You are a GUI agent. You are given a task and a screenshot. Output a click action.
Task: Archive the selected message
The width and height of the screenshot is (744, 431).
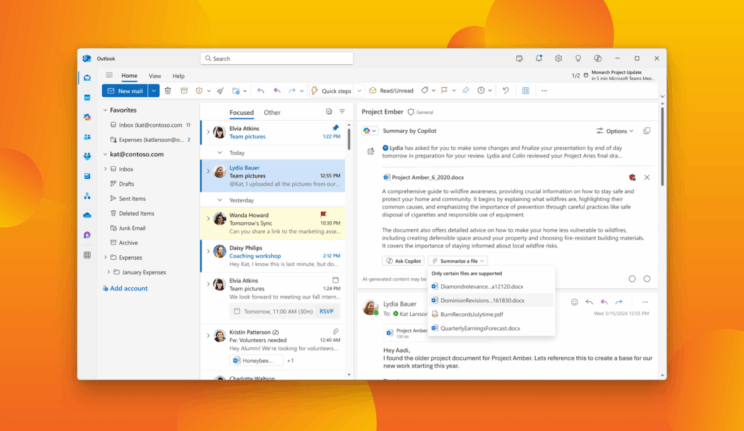point(184,91)
